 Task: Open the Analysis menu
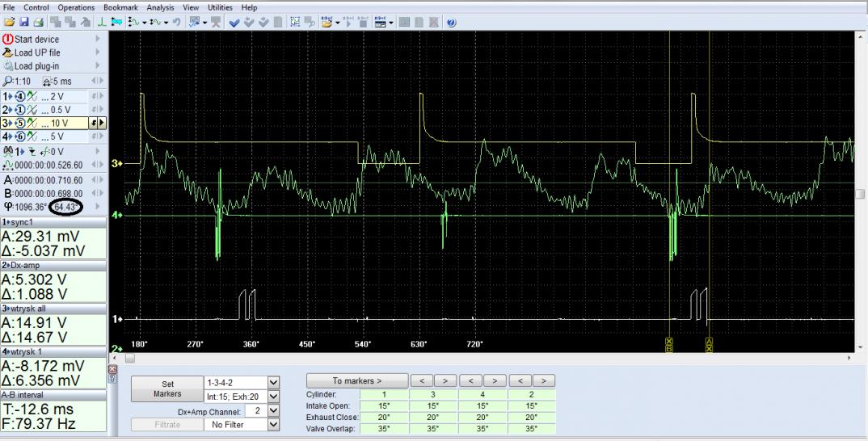pos(161,7)
